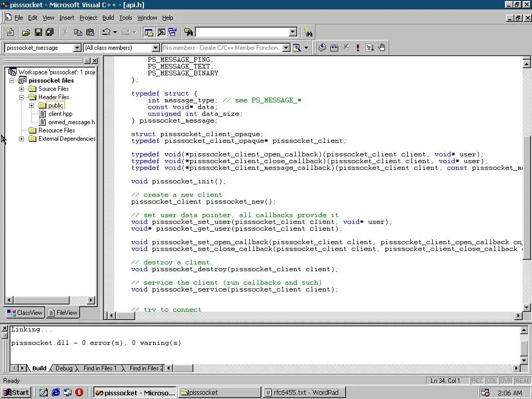Expand the External Dependencies folder
532x399 pixels.
click(x=22, y=139)
